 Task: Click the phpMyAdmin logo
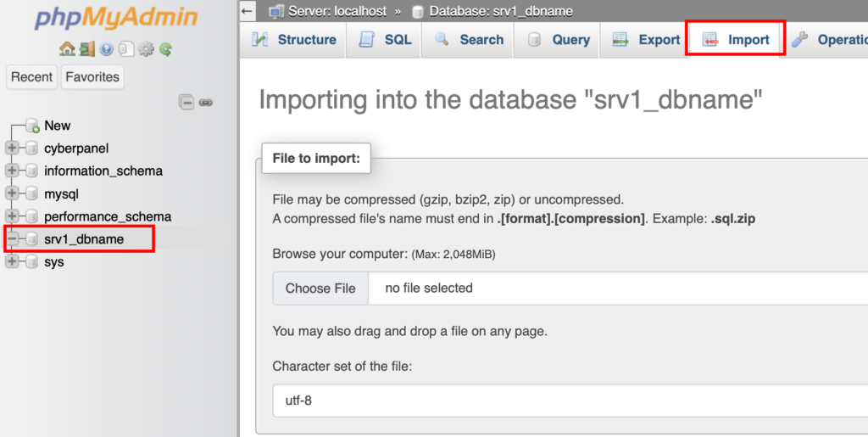pos(116,18)
